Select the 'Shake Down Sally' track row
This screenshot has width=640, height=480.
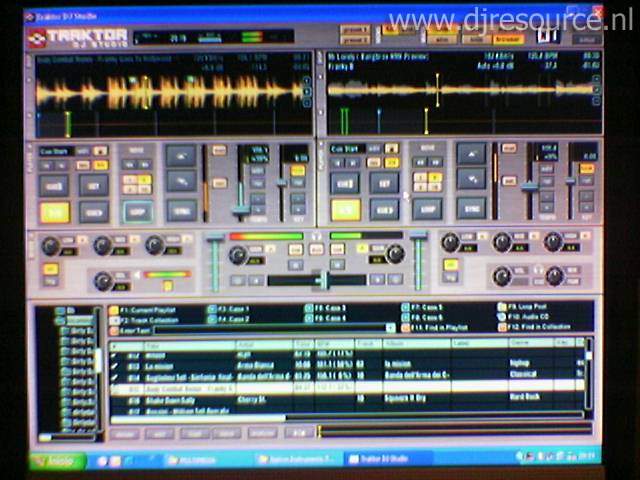pyautogui.click(x=347, y=399)
